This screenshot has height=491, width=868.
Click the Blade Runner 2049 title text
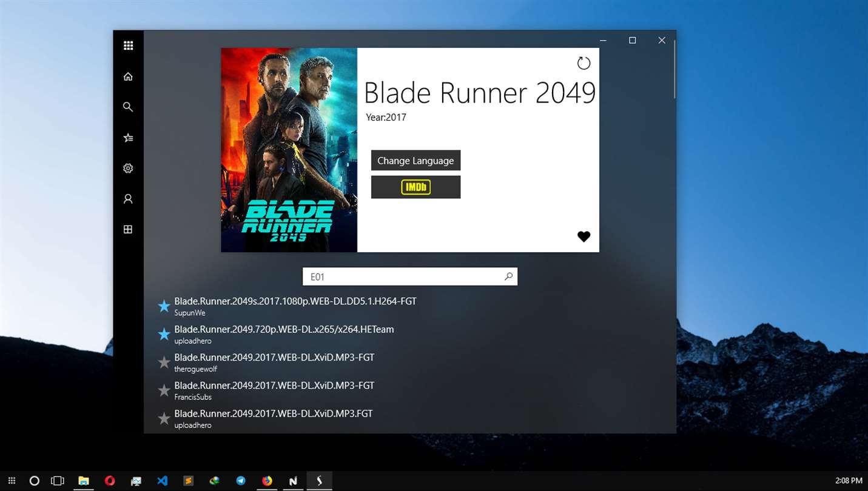[x=480, y=93]
